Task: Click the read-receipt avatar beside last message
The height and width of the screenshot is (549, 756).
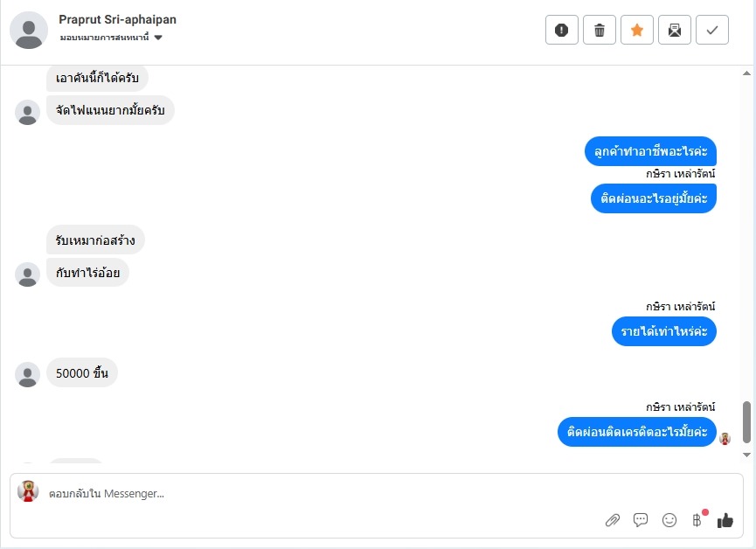Action: click(x=725, y=439)
